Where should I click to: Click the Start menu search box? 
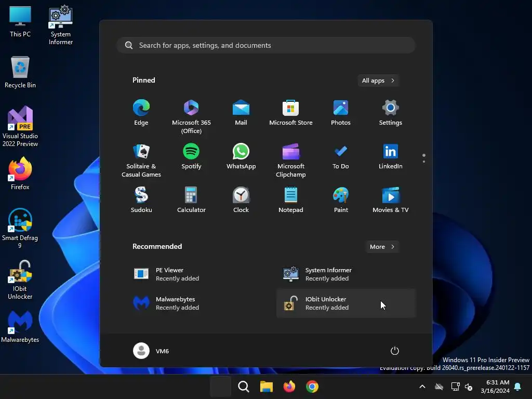point(266,45)
